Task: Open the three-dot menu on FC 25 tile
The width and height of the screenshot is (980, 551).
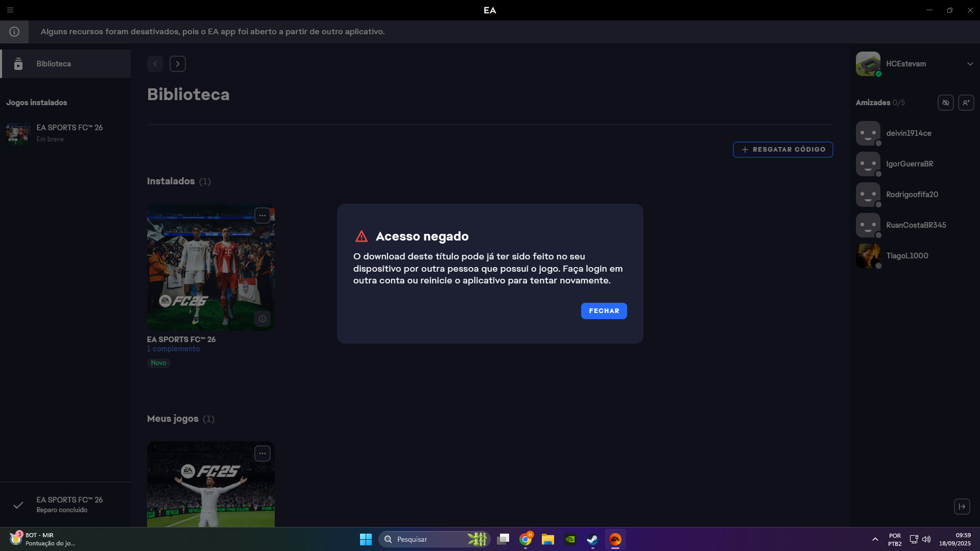Action: tap(262, 453)
